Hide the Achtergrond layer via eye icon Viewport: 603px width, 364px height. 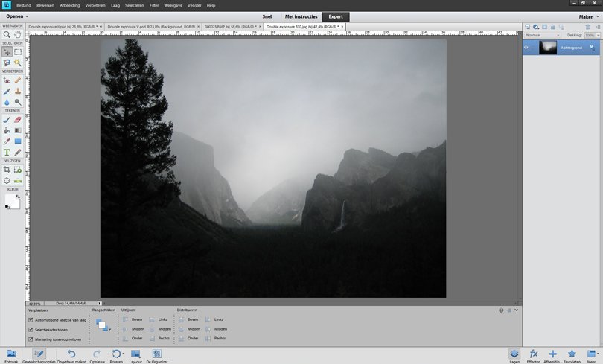[x=526, y=48]
